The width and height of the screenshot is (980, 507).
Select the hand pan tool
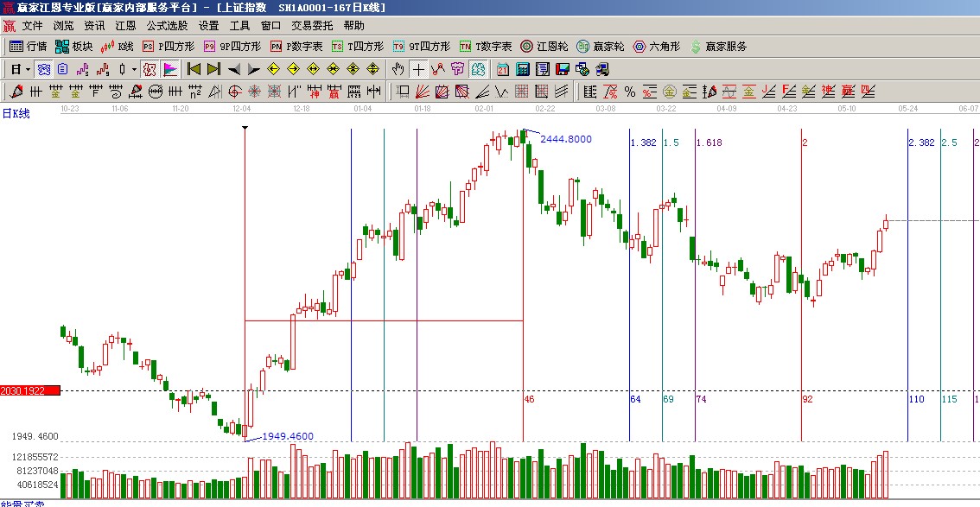398,69
